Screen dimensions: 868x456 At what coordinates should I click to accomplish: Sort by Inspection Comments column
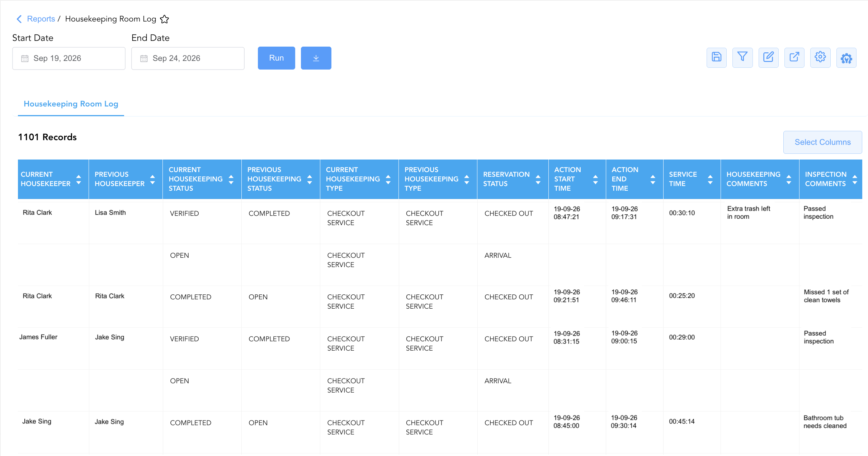point(855,179)
